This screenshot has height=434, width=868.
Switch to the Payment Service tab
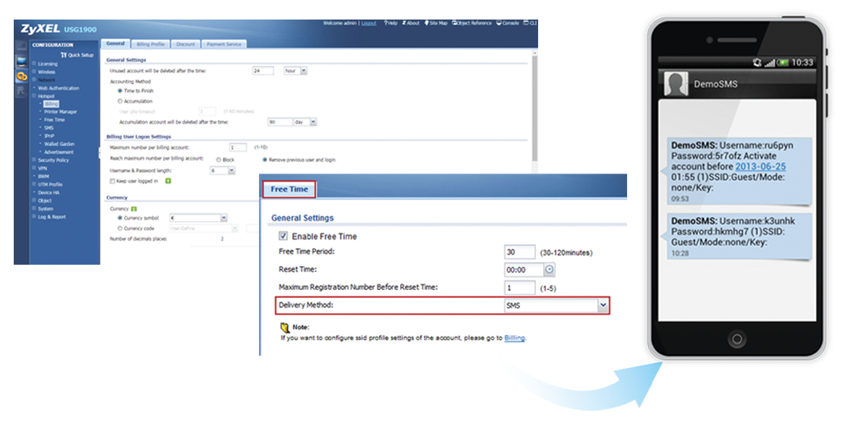224,44
